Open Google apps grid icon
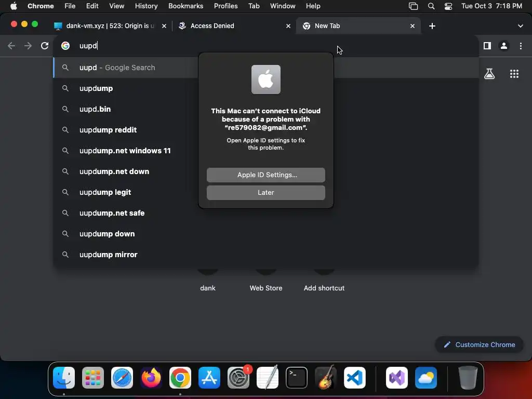This screenshot has height=399, width=532. click(x=514, y=74)
